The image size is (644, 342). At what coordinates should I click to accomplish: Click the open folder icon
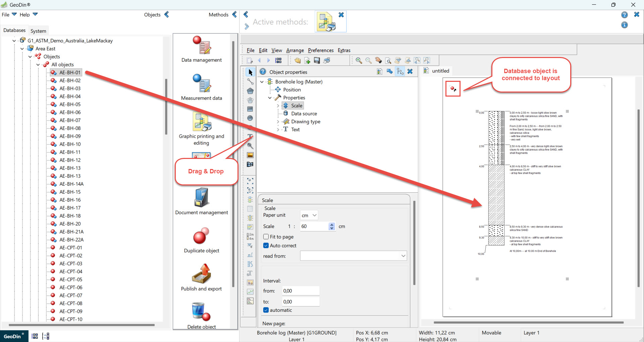[x=298, y=60]
